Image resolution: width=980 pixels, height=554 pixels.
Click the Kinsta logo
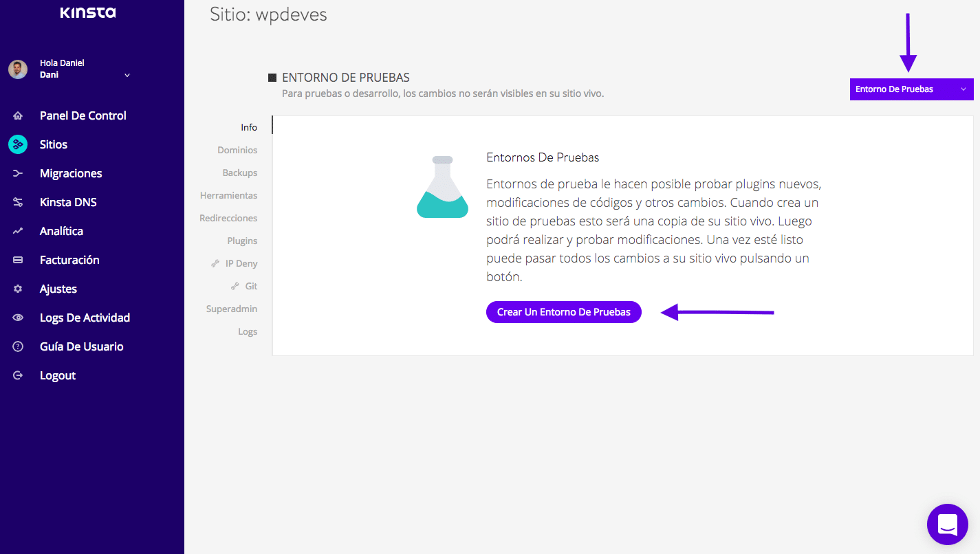pos(88,13)
